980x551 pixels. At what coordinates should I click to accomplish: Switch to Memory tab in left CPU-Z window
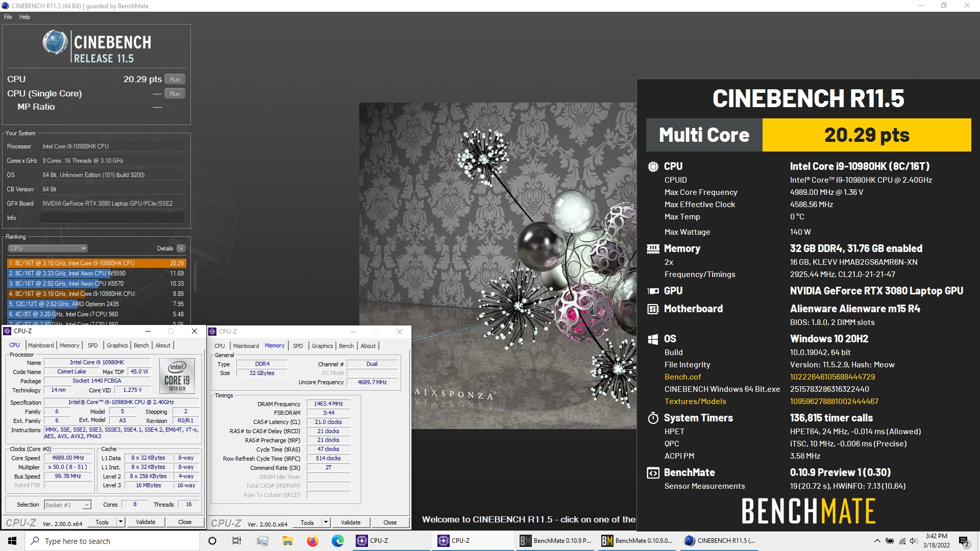pos(69,345)
